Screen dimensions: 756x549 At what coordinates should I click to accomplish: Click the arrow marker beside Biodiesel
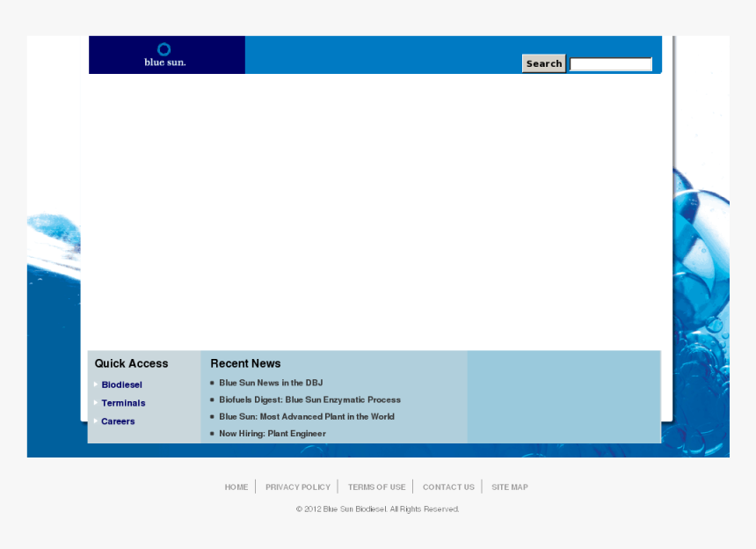point(97,384)
